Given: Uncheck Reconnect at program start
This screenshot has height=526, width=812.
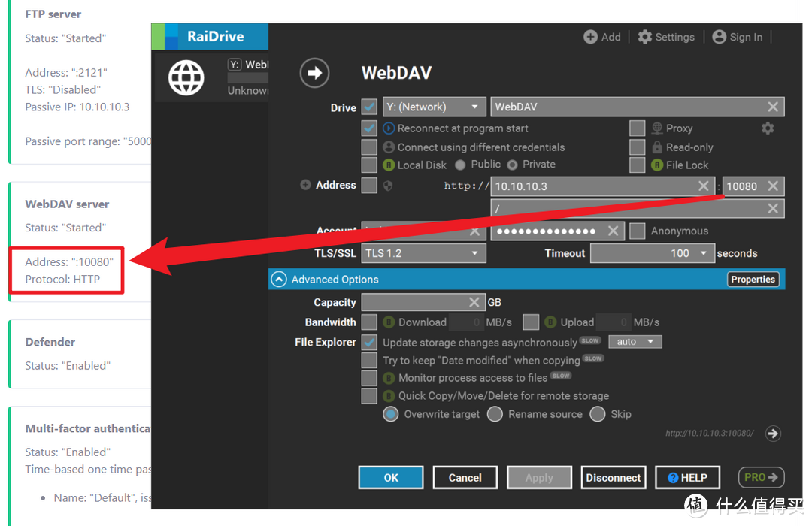Looking at the screenshot, I should (369, 128).
